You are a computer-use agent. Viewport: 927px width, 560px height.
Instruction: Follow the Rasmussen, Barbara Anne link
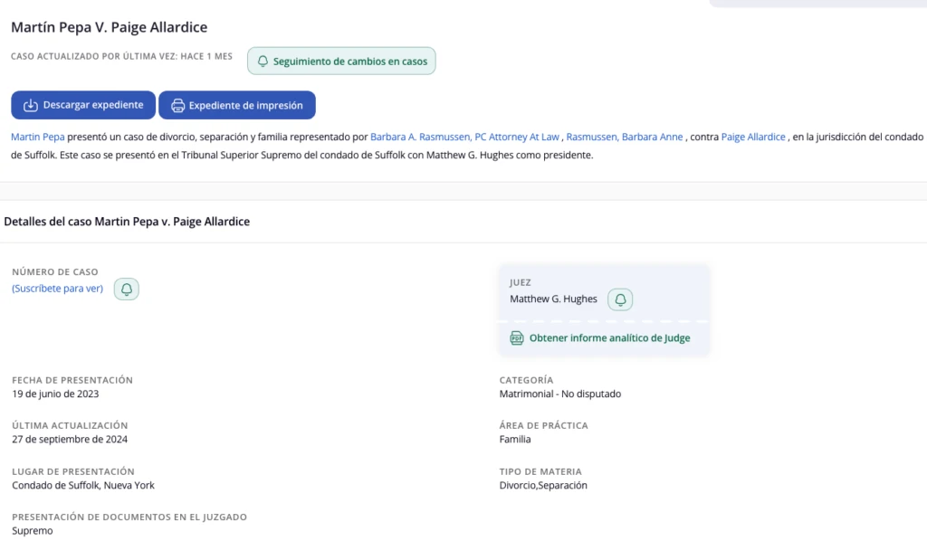624,137
